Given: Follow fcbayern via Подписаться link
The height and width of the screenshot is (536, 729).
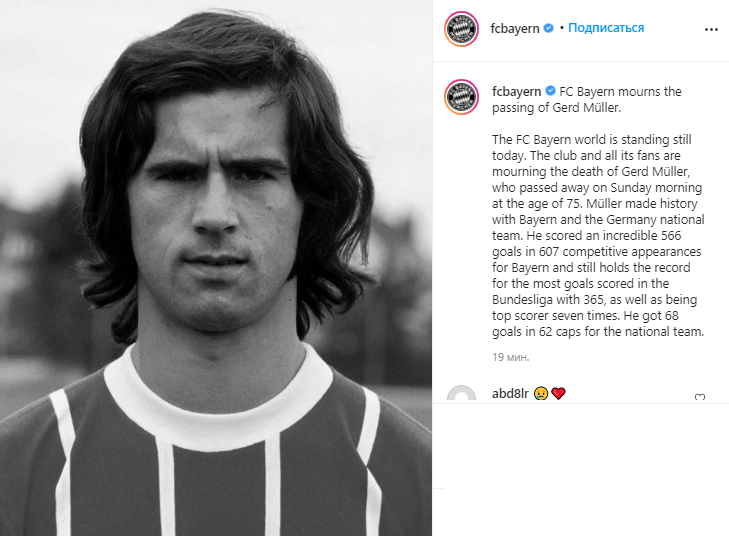Looking at the screenshot, I should [x=606, y=28].
